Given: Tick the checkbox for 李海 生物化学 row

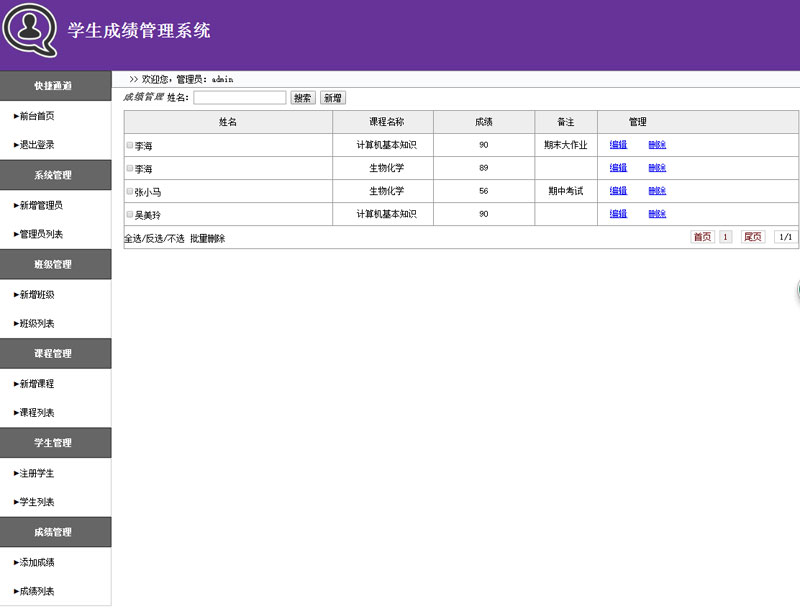Looking at the screenshot, I should pyautogui.click(x=130, y=168).
